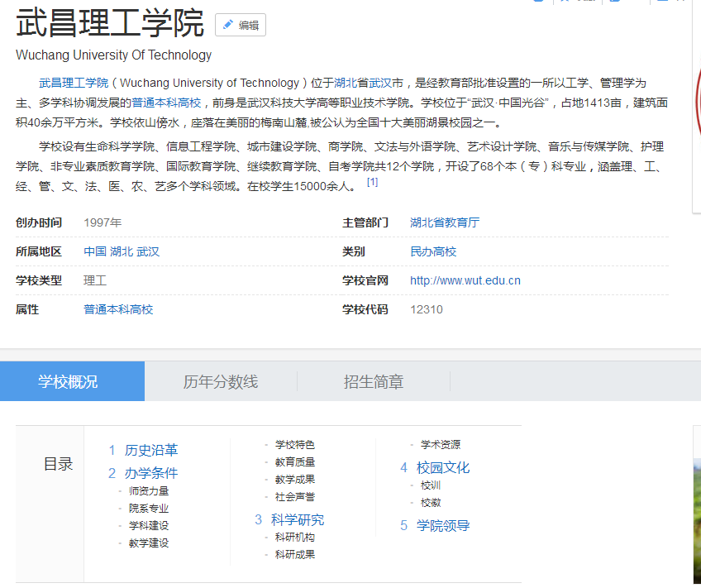Open the 武昌理工学院 link in intro

(x=74, y=84)
